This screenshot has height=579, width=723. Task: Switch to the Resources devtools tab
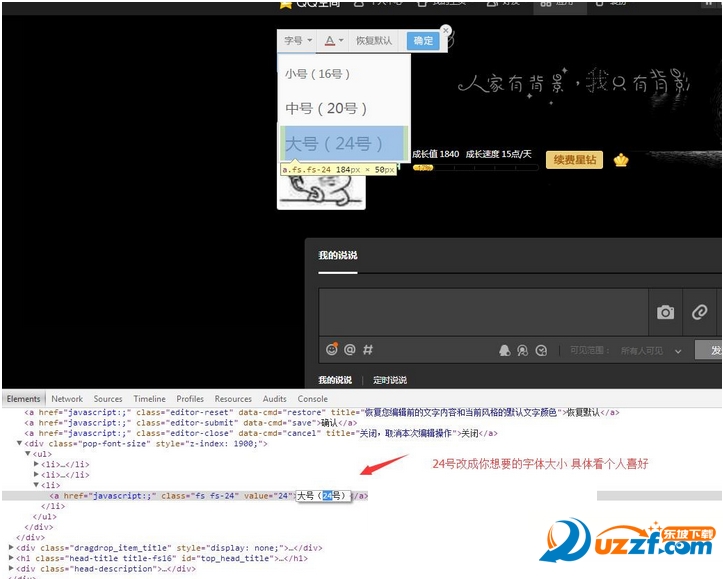coord(233,399)
